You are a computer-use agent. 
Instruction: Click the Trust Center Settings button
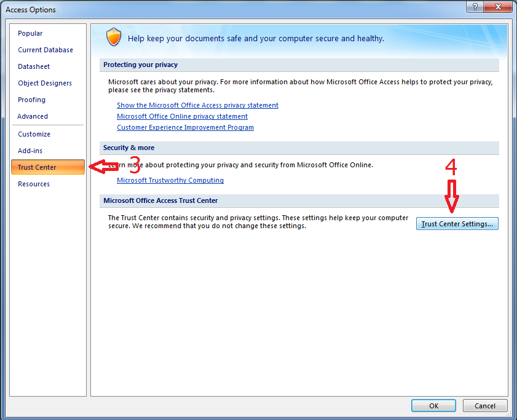coord(457,224)
